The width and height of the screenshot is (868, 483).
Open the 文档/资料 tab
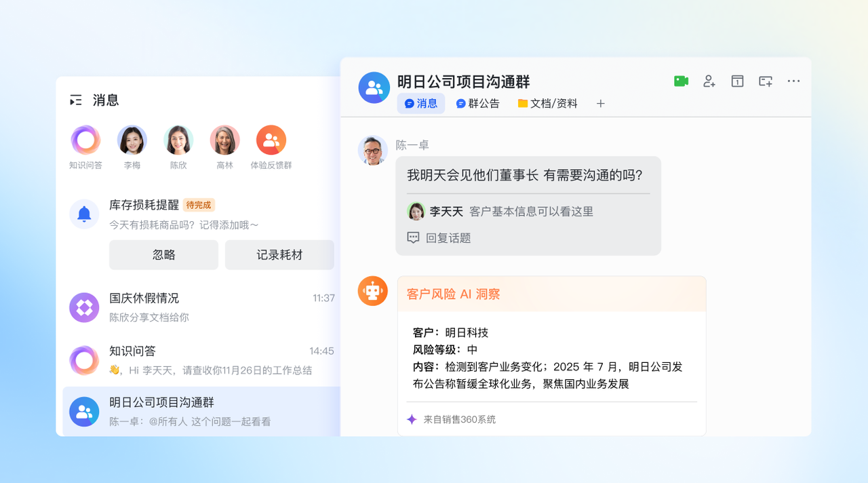pyautogui.click(x=548, y=104)
